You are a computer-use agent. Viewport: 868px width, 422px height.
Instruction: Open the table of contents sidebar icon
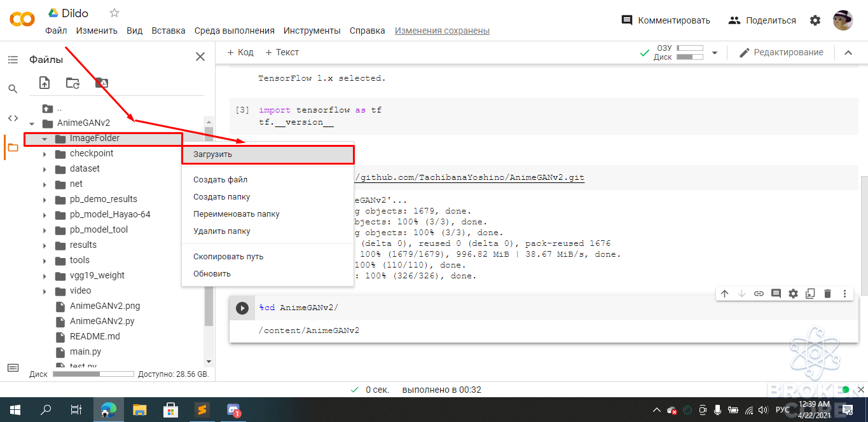tap(13, 60)
